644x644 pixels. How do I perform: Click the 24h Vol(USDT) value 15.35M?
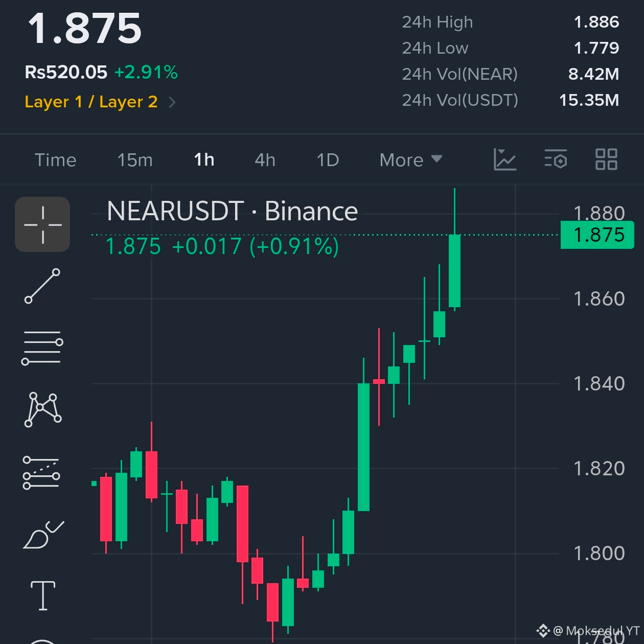[589, 100]
